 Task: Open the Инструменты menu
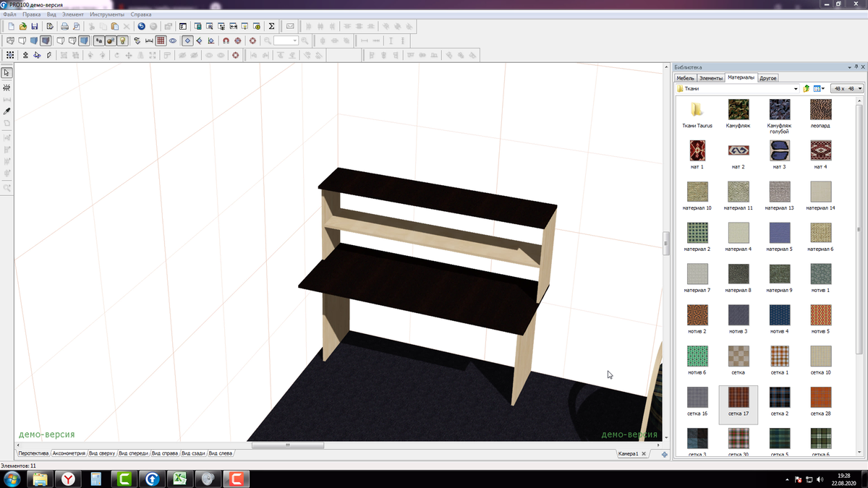pyautogui.click(x=107, y=14)
